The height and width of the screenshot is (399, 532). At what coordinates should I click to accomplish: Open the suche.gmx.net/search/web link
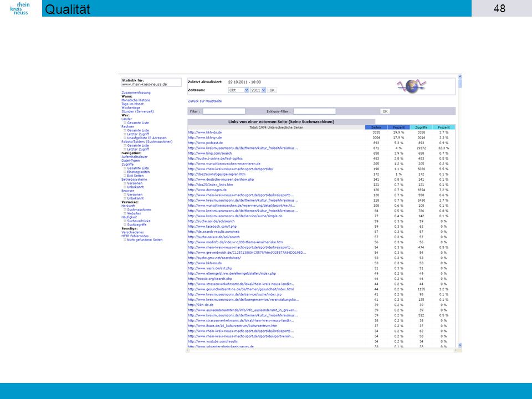pos(214,258)
